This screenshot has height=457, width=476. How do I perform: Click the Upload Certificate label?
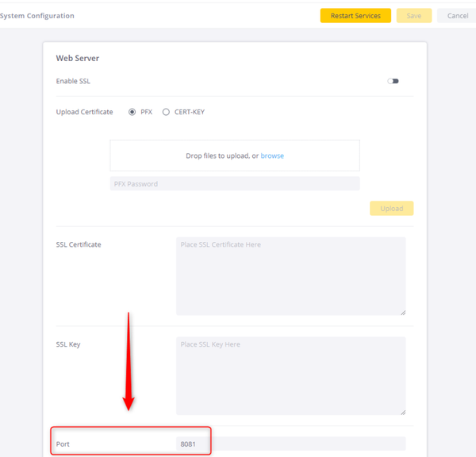84,112
